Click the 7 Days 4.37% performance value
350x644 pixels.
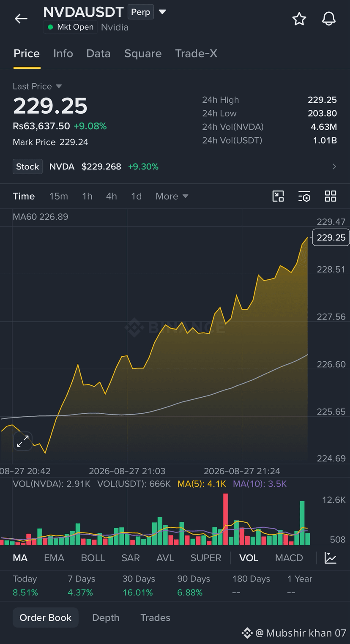(x=80, y=592)
